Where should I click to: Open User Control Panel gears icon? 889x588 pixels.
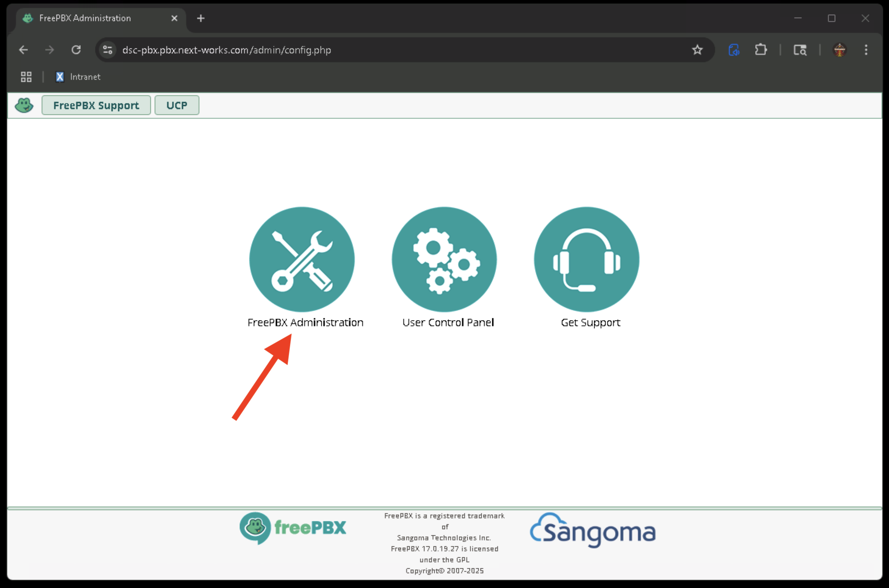click(444, 260)
